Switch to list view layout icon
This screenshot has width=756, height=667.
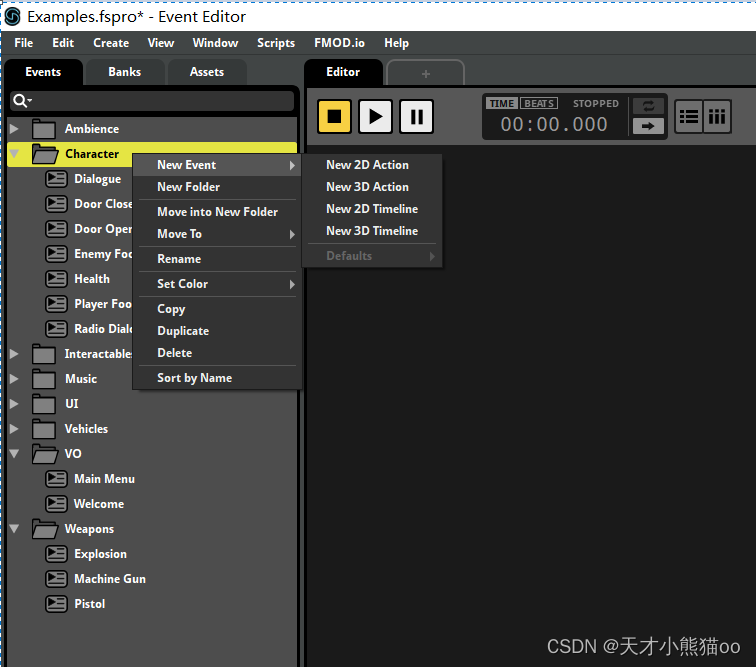coord(688,116)
